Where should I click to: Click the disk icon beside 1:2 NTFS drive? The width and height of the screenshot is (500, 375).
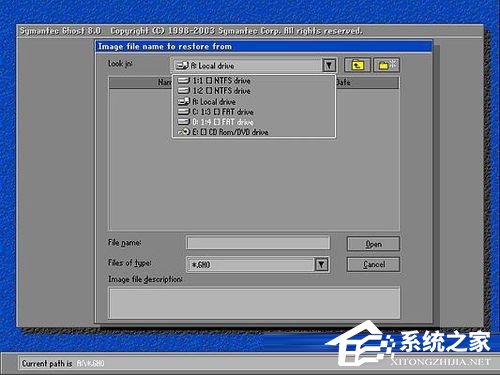point(184,91)
